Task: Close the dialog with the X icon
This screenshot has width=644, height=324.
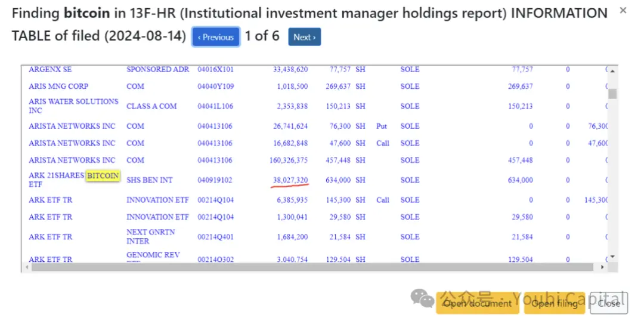Action: pyautogui.click(x=623, y=11)
